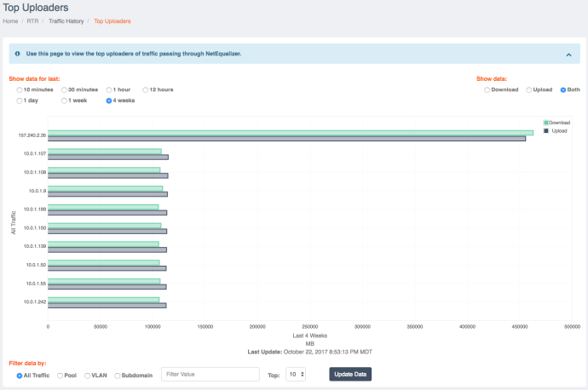
Task: Click the info icon in the blue banner
Action: pos(18,53)
